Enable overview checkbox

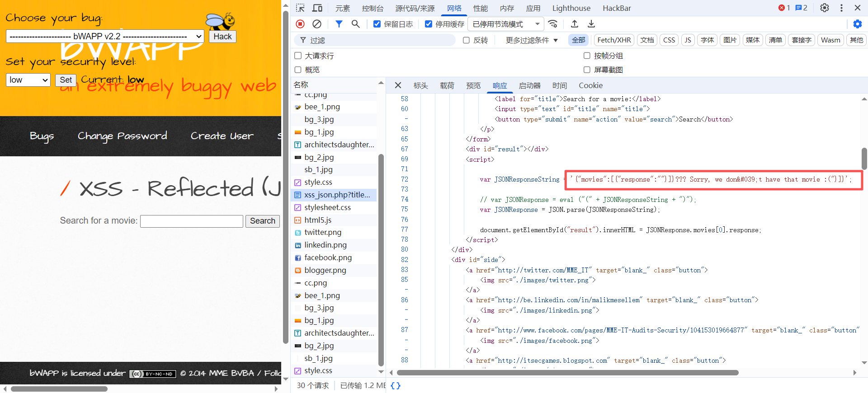[298, 70]
